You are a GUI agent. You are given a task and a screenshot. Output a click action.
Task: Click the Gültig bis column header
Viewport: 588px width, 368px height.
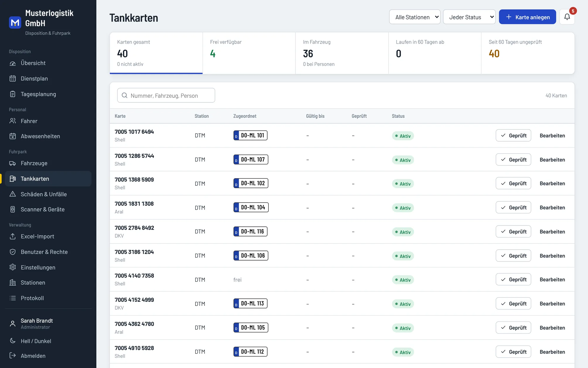pyautogui.click(x=315, y=116)
